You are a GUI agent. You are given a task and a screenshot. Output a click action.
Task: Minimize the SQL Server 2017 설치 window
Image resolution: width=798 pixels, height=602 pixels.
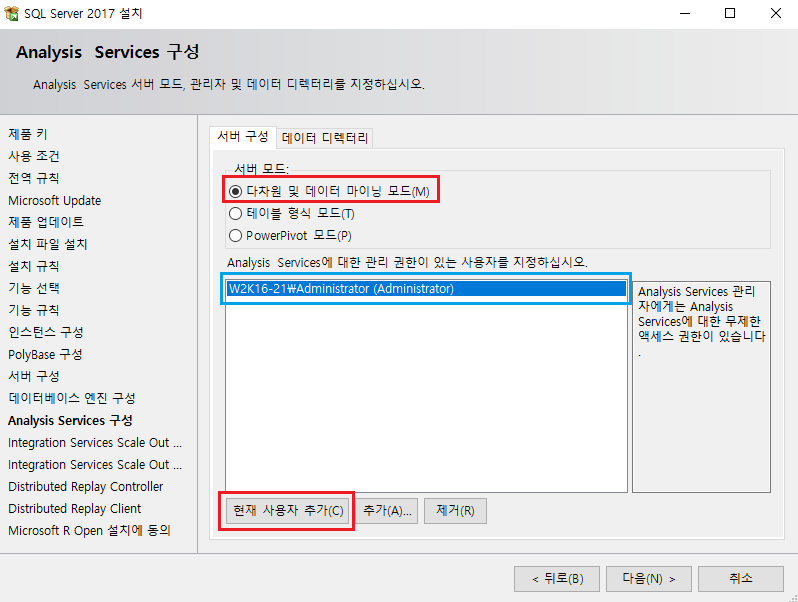[685, 13]
